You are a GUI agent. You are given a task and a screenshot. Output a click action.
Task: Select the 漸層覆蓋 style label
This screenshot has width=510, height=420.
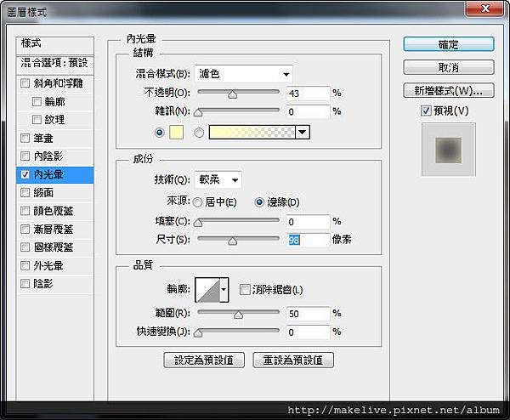54,229
